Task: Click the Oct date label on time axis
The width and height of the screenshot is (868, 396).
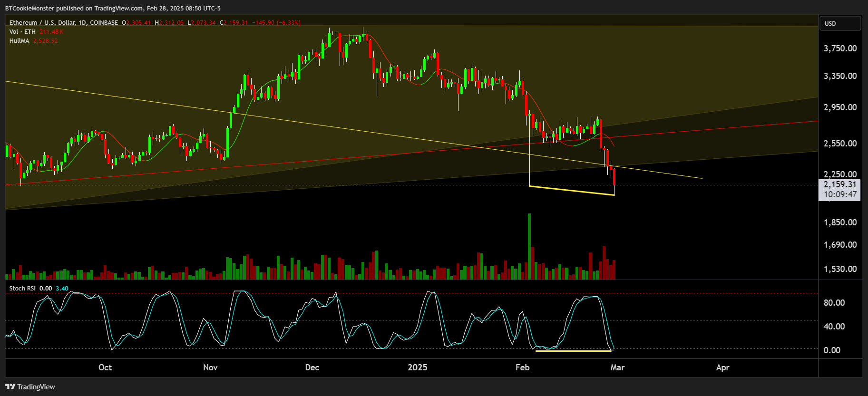Action: coord(105,367)
